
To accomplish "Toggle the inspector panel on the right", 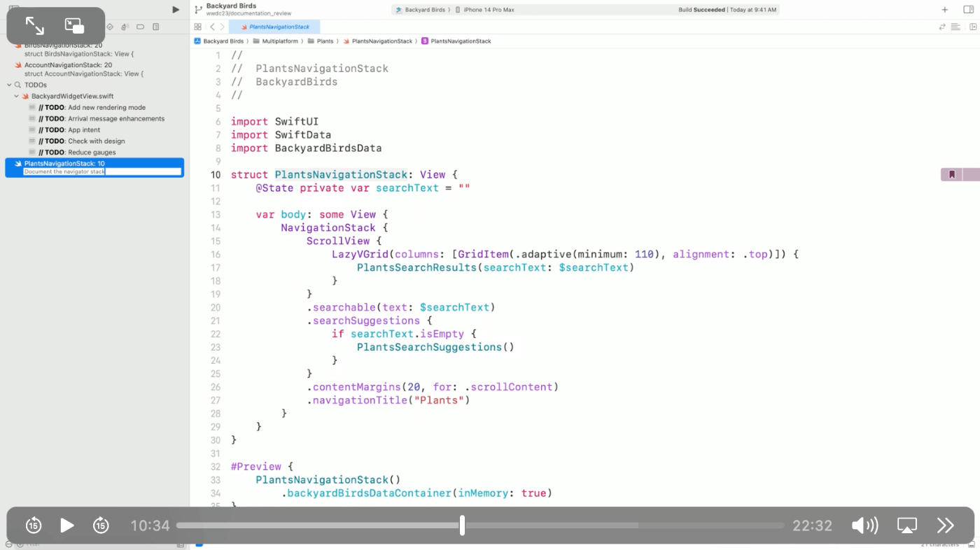I will 967,10.
